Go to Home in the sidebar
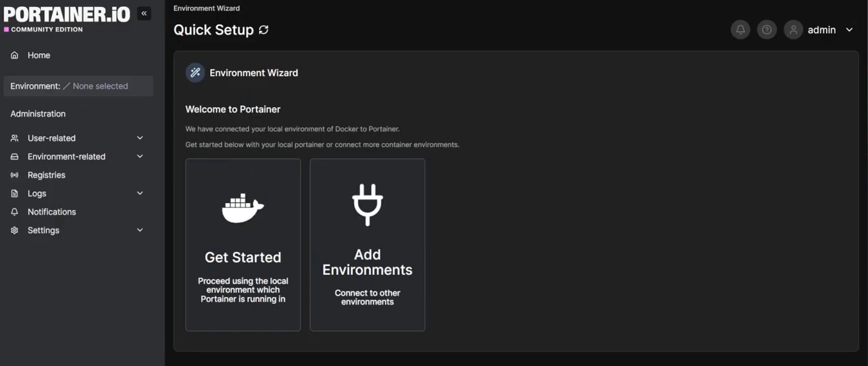 39,55
